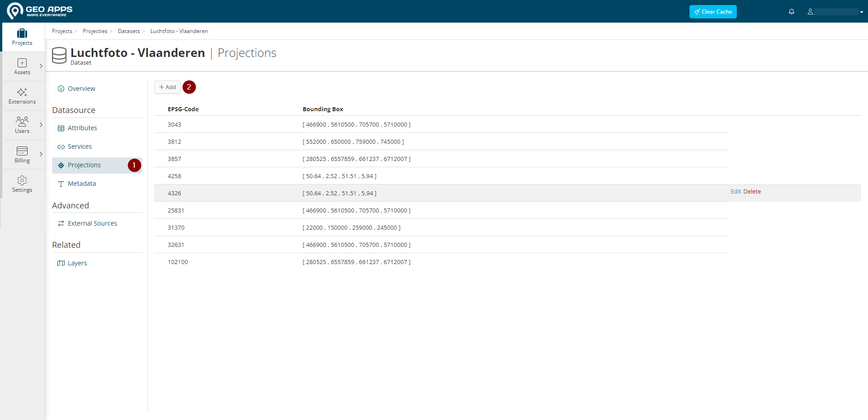The width and height of the screenshot is (868, 420).
Task: Select EPSG code 102100
Action: pyautogui.click(x=178, y=262)
